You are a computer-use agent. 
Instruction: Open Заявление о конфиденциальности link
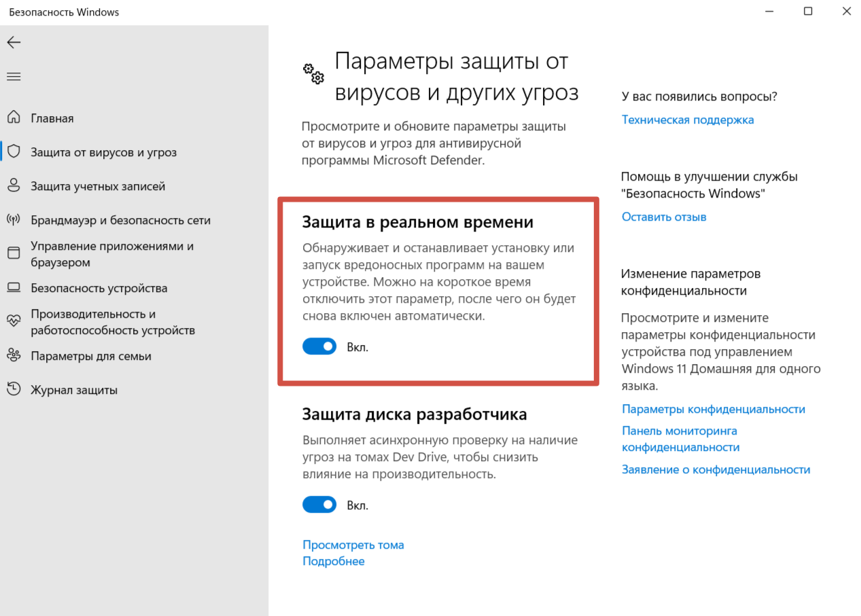(x=716, y=469)
